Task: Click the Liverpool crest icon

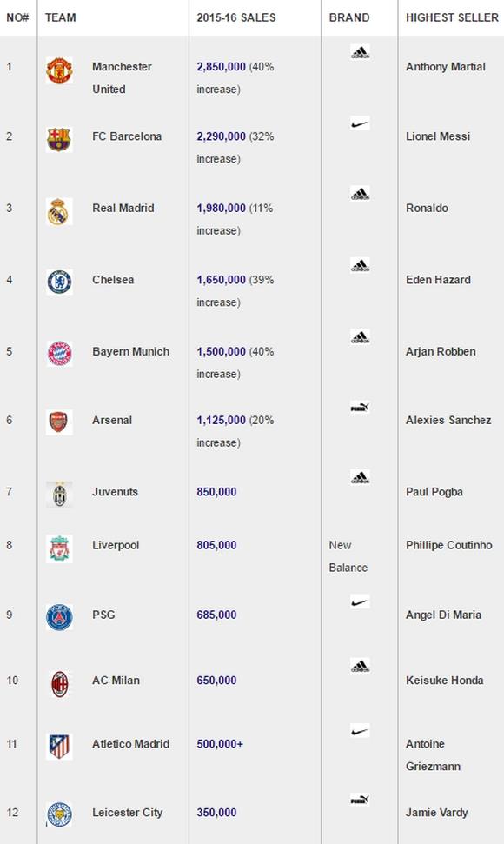Action: (x=59, y=548)
